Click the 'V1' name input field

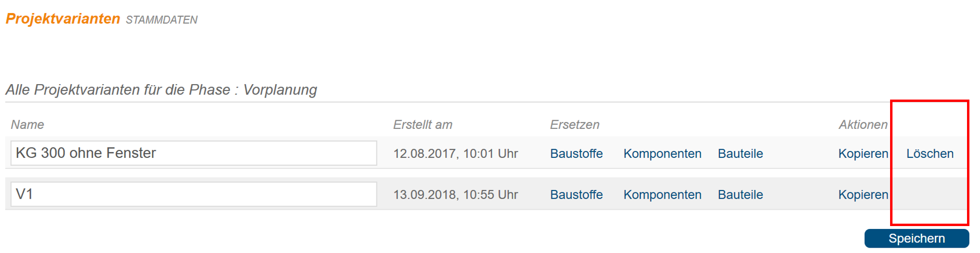point(194,194)
